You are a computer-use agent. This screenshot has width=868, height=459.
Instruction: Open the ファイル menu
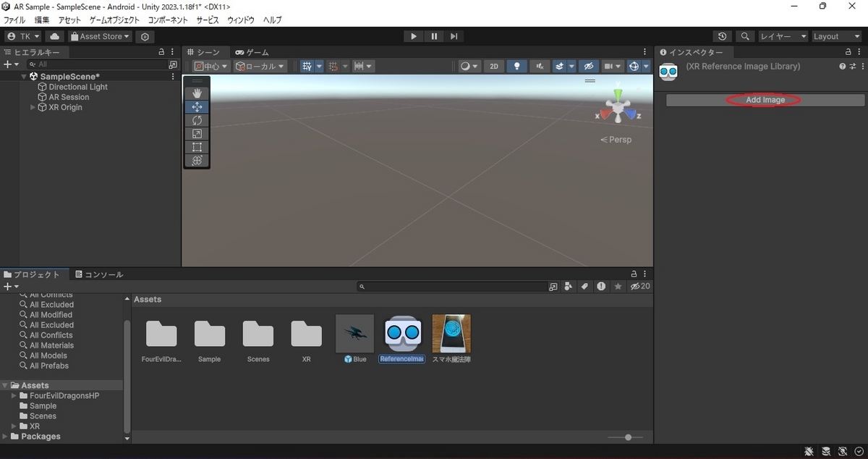pyautogui.click(x=14, y=20)
